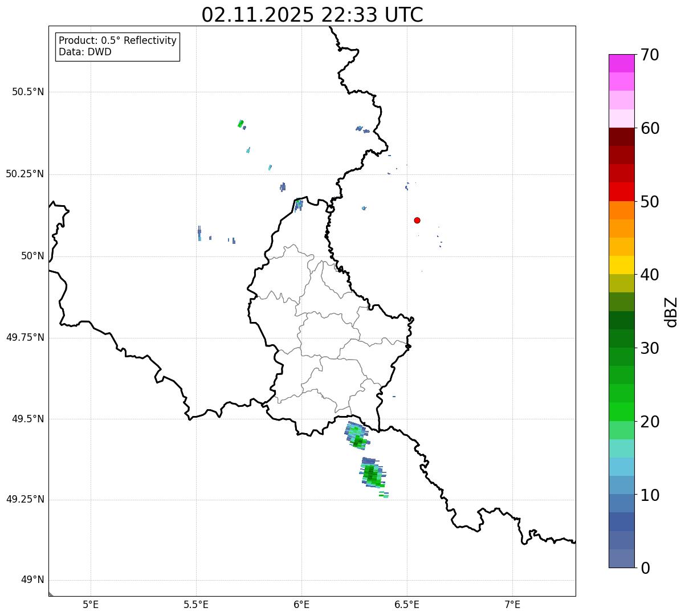The height and width of the screenshot is (616, 685).
Task: Click the red station marker dot
Action: pos(417,220)
